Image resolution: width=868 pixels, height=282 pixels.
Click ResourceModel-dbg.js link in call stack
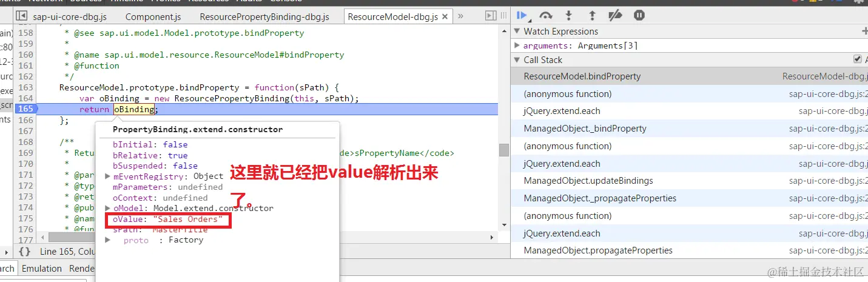pos(825,76)
